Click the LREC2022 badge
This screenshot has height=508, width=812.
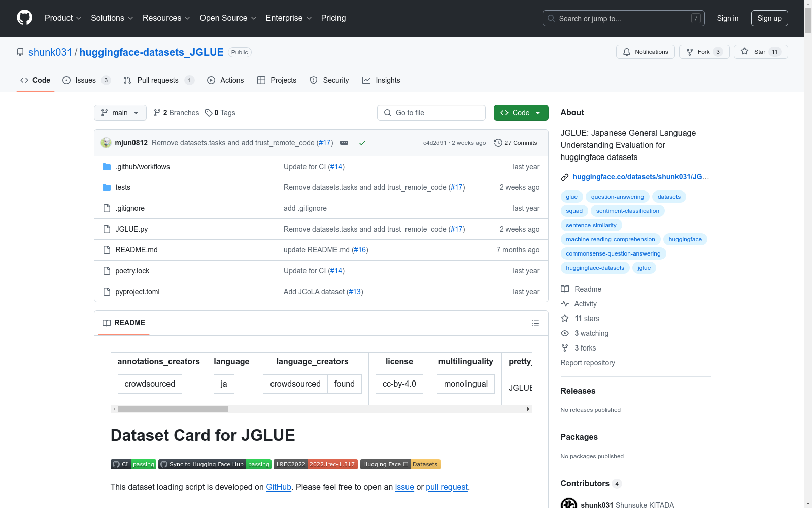coord(316,464)
